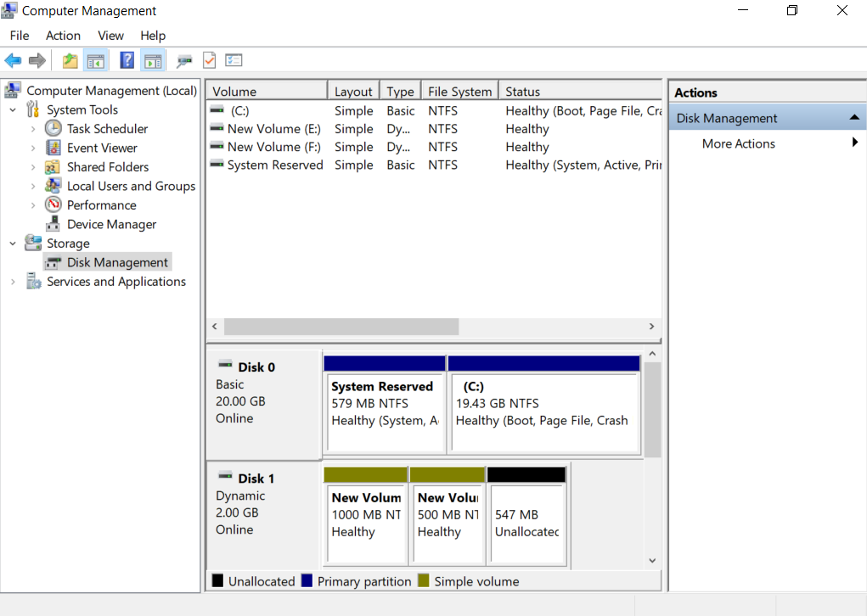The image size is (867, 616).
Task: Click the Up one level folder icon
Action: (70, 60)
